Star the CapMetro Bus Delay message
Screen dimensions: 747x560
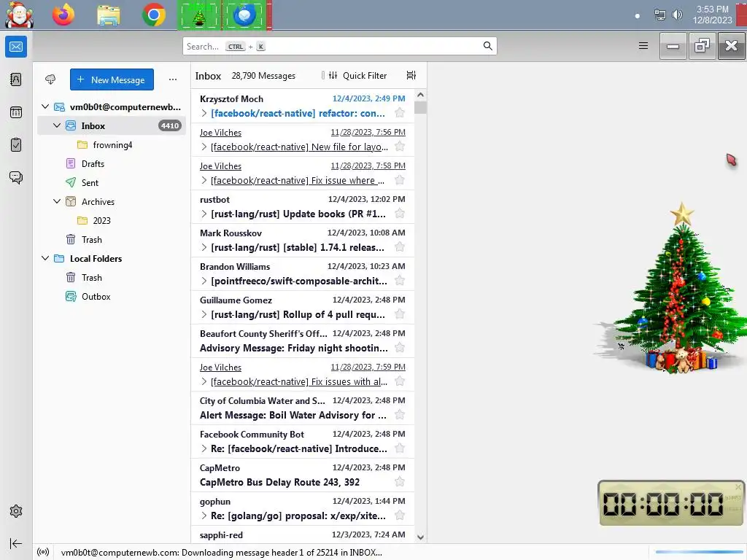400,482
